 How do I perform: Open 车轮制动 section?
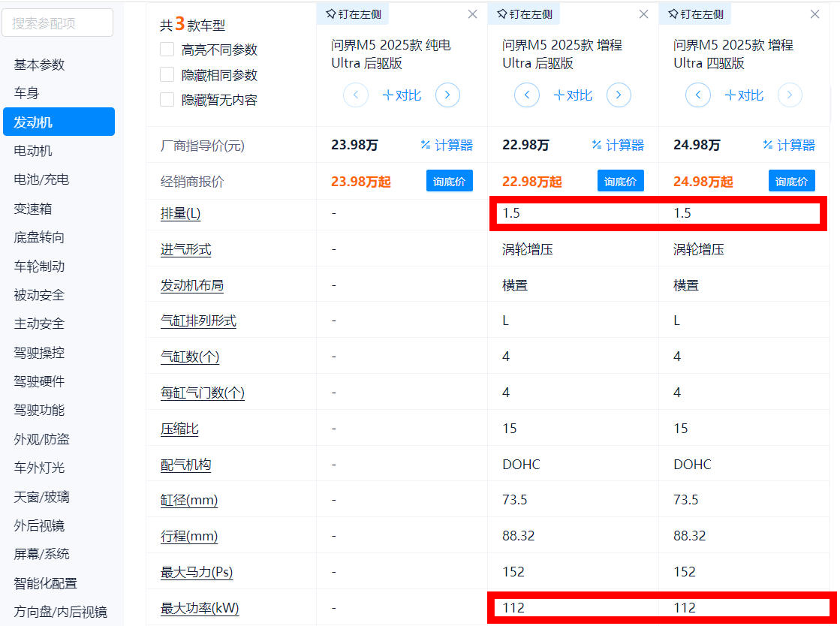(39, 266)
